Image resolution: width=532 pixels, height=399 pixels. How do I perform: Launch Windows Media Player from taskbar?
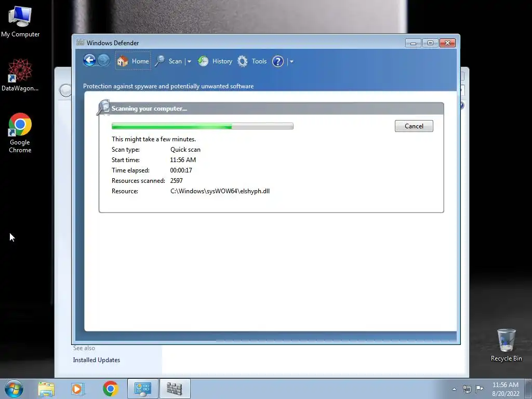pos(78,389)
